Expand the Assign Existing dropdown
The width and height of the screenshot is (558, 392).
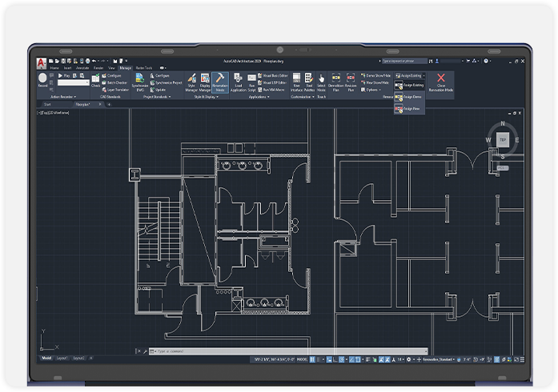424,75
